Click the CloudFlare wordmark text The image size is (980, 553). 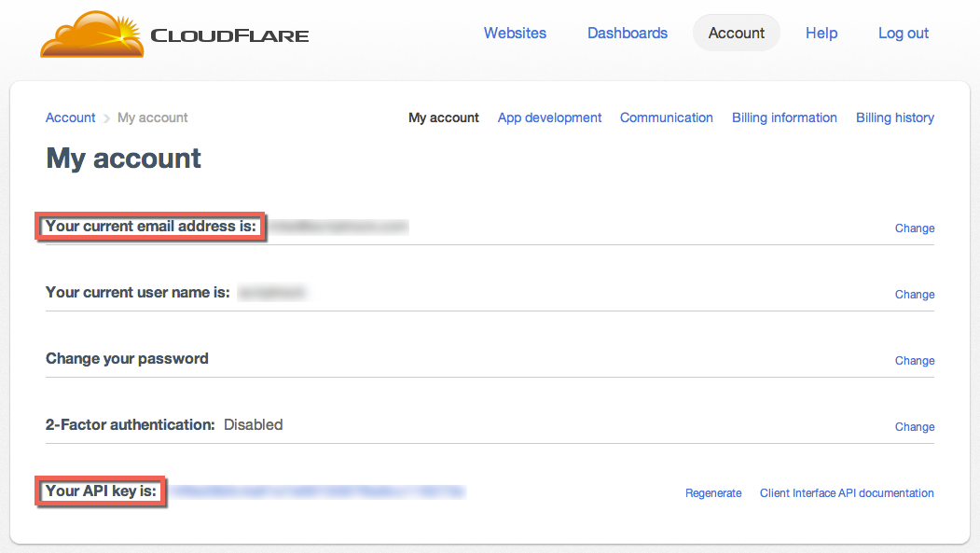pyautogui.click(x=230, y=35)
